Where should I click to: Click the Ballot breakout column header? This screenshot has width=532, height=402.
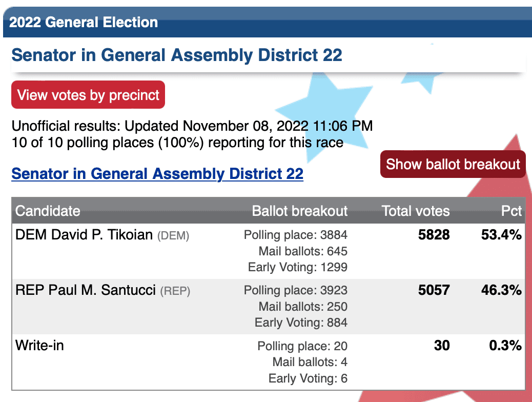click(x=300, y=211)
